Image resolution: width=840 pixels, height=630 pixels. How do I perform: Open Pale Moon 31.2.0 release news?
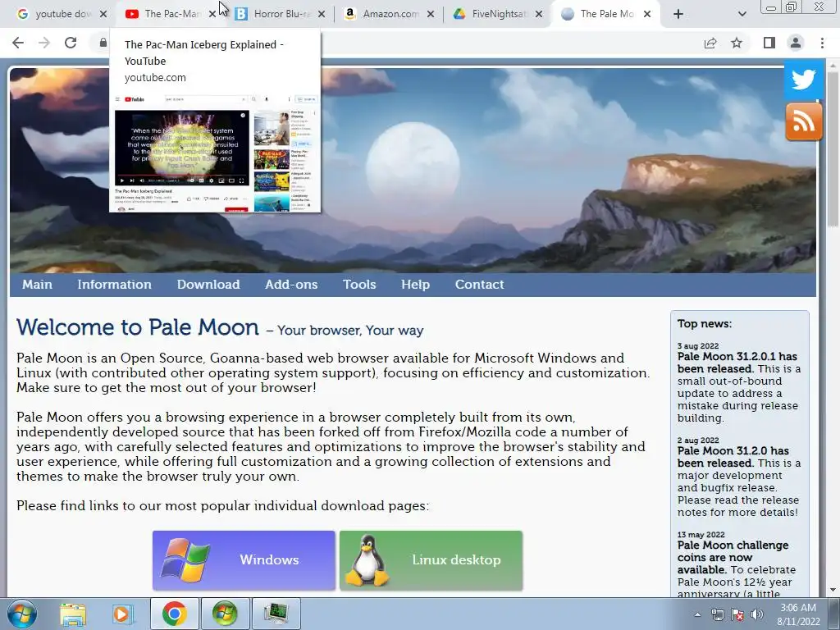coord(733,457)
